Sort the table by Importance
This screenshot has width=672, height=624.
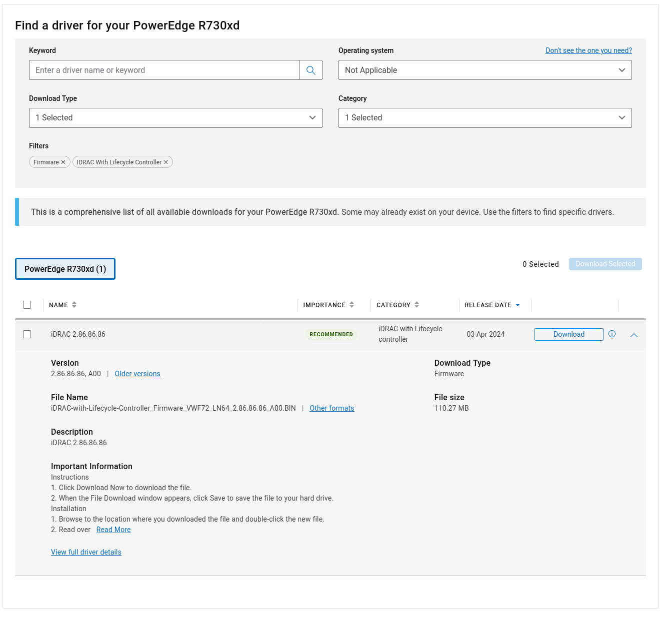(x=328, y=305)
